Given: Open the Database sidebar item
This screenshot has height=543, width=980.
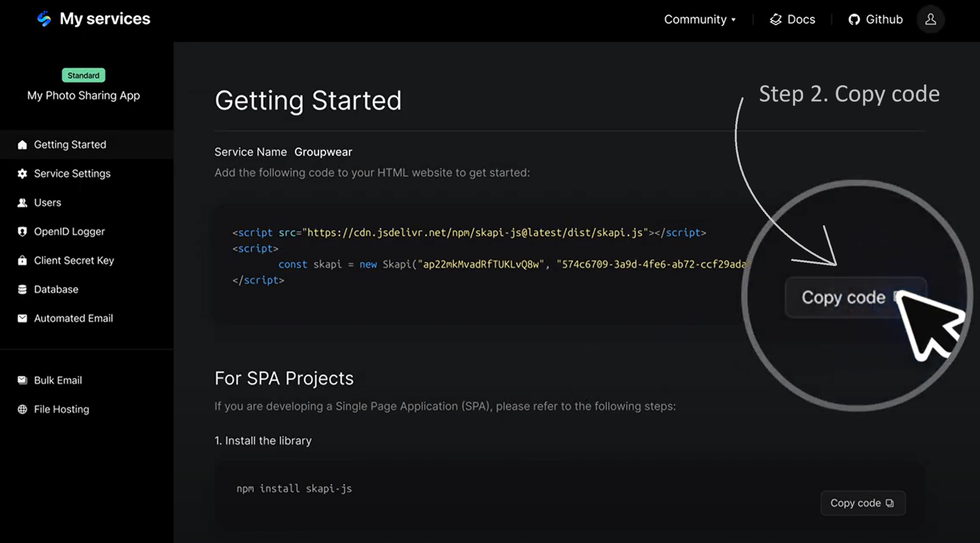Looking at the screenshot, I should click(56, 290).
